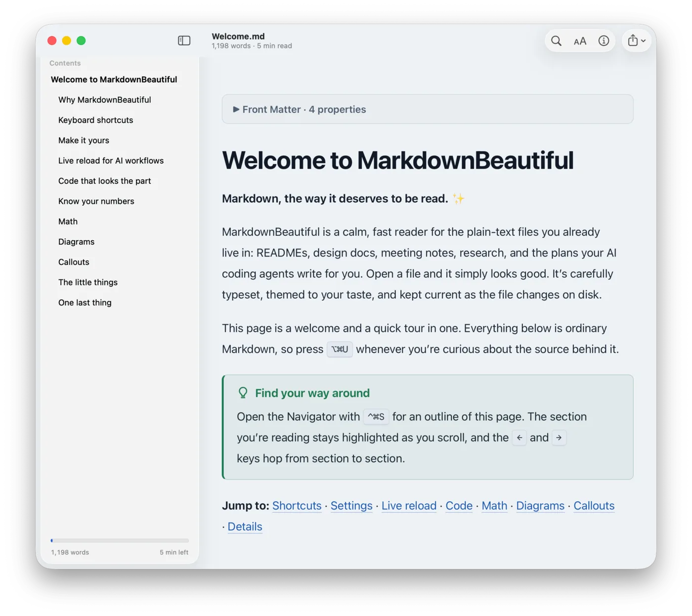Follow the 'Settings' jump link
692x616 pixels.
pyautogui.click(x=351, y=506)
